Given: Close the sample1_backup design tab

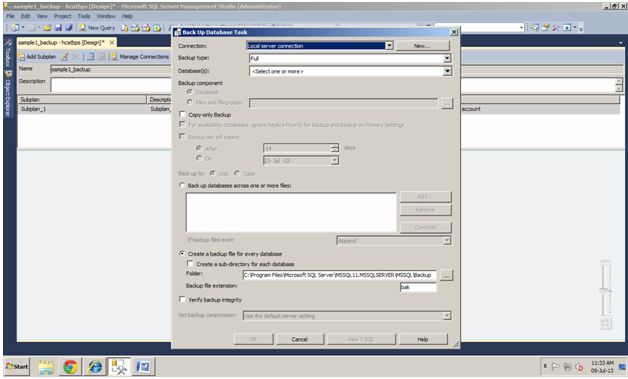Looking at the screenshot, I should click(x=112, y=42).
